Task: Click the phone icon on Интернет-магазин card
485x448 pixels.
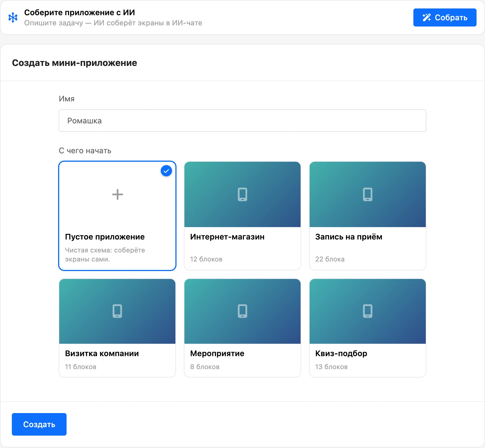Action: pyautogui.click(x=242, y=194)
